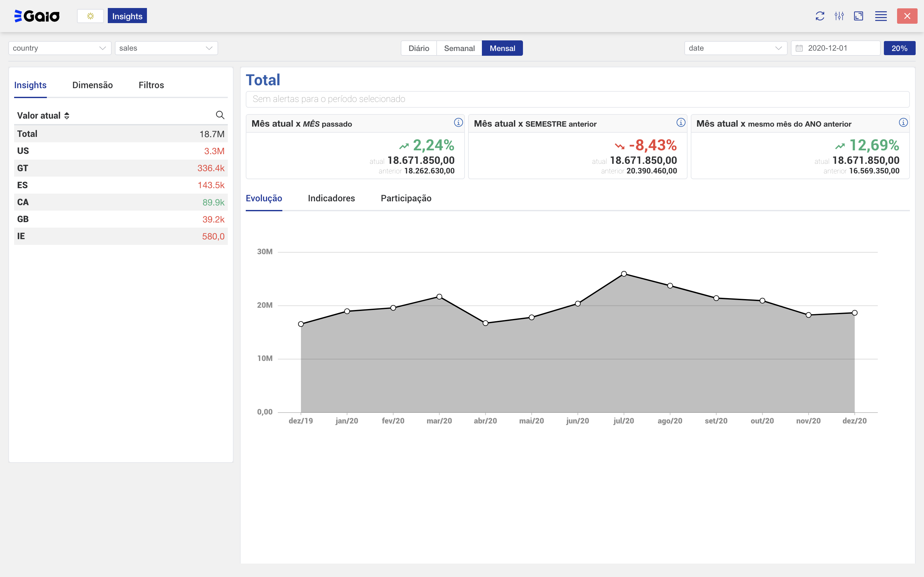Switch period to Diário

[418, 48]
